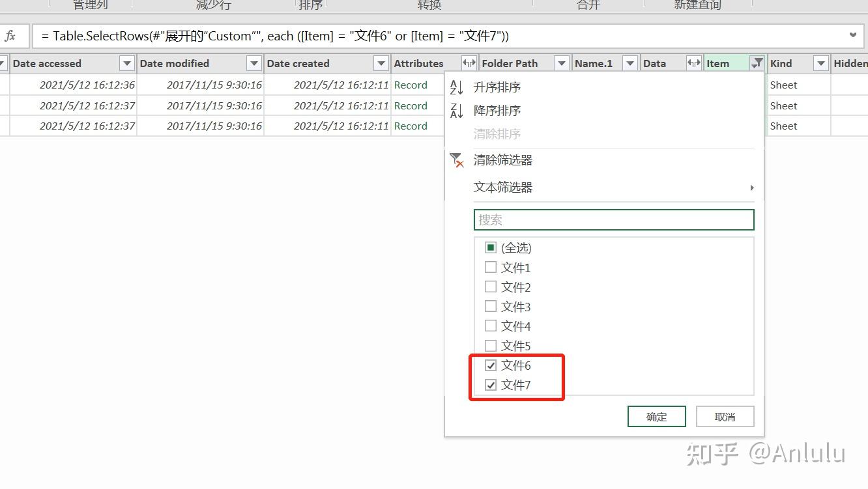
Task: Uncheck the 文件6 checkbox
Action: pos(490,365)
